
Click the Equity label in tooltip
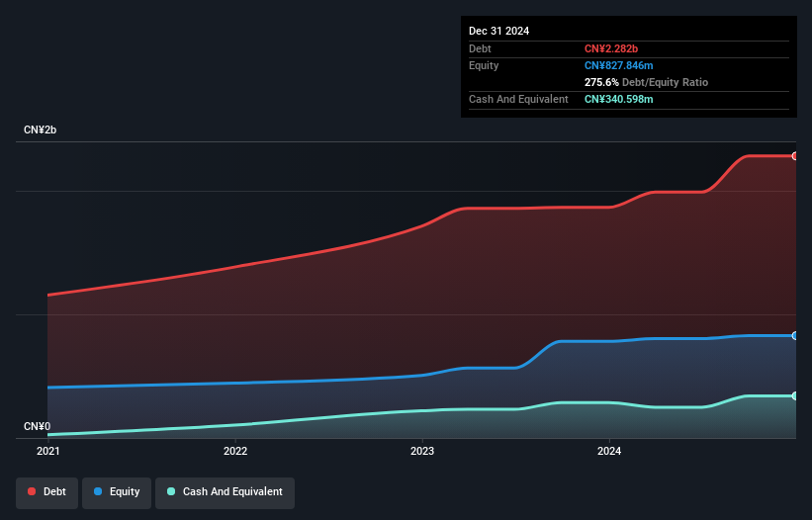click(484, 65)
